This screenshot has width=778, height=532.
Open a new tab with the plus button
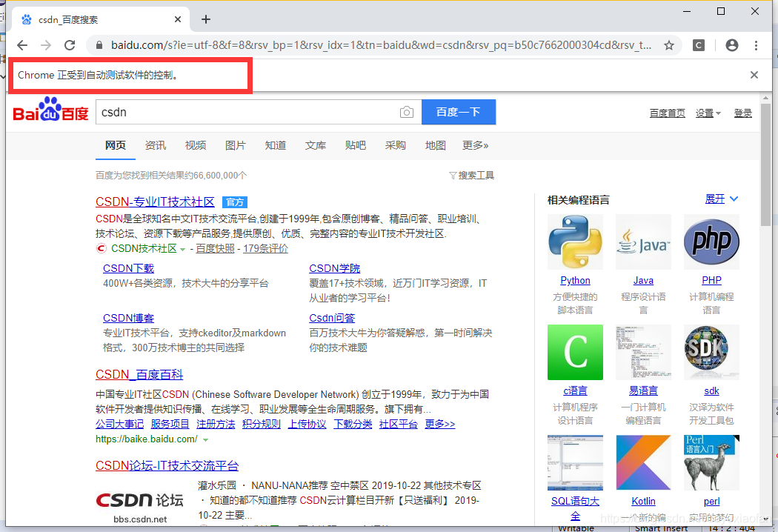tap(206, 19)
